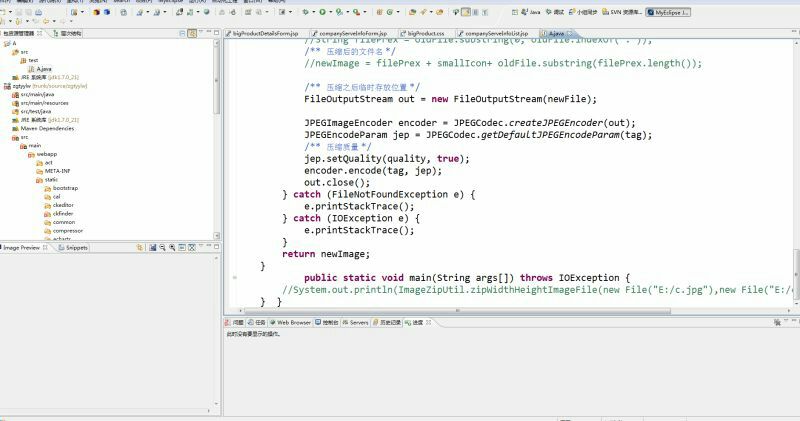Open the Java perspective

531,12
